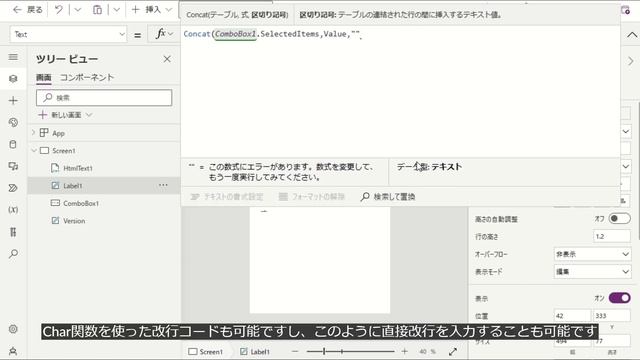This screenshot has height=360, width=640.
Task: Click the データ型: テキスト result label
Action: tap(429, 167)
